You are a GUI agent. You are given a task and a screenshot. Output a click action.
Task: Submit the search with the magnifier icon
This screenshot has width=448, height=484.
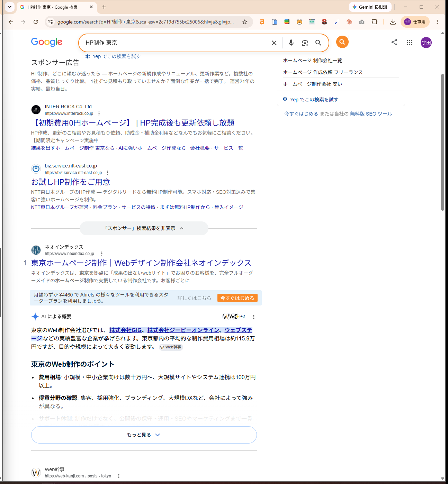tap(318, 43)
